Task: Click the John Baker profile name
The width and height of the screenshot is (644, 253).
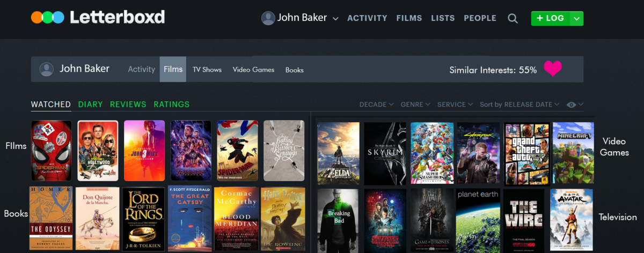Action: (x=84, y=69)
